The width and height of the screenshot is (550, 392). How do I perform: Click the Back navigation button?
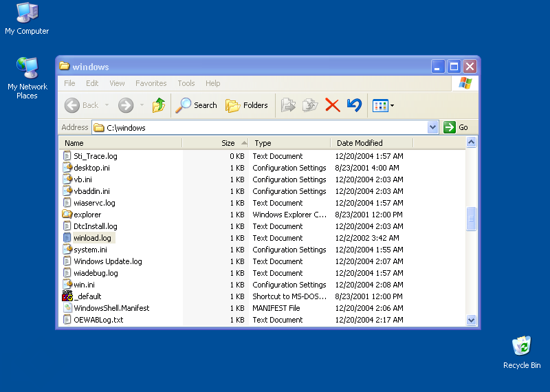pyautogui.click(x=81, y=105)
